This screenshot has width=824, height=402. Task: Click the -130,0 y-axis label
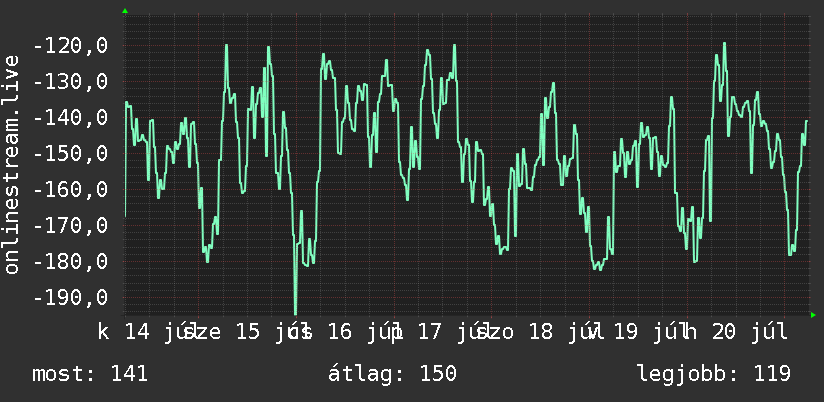70,82
